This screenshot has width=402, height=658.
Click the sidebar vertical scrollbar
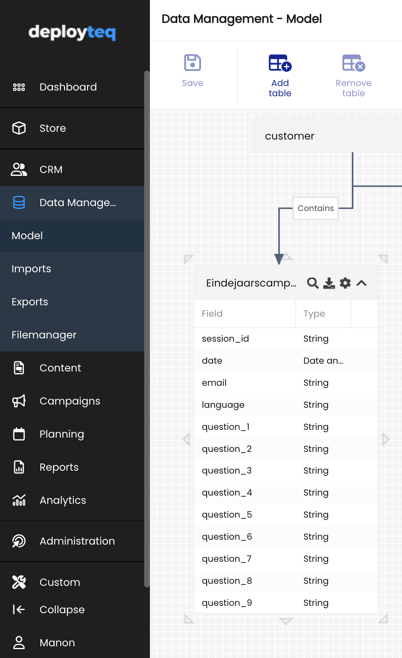point(147,329)
